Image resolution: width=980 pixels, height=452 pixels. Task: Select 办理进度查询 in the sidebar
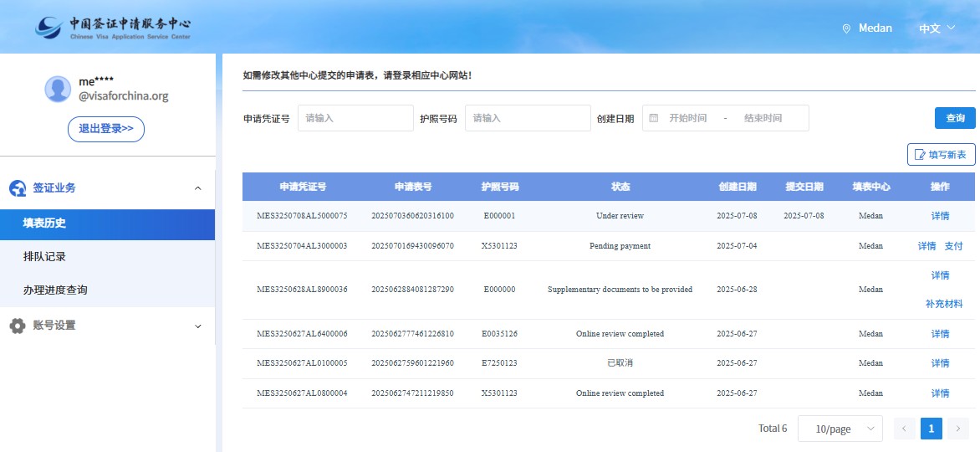(x=55, y=290)
